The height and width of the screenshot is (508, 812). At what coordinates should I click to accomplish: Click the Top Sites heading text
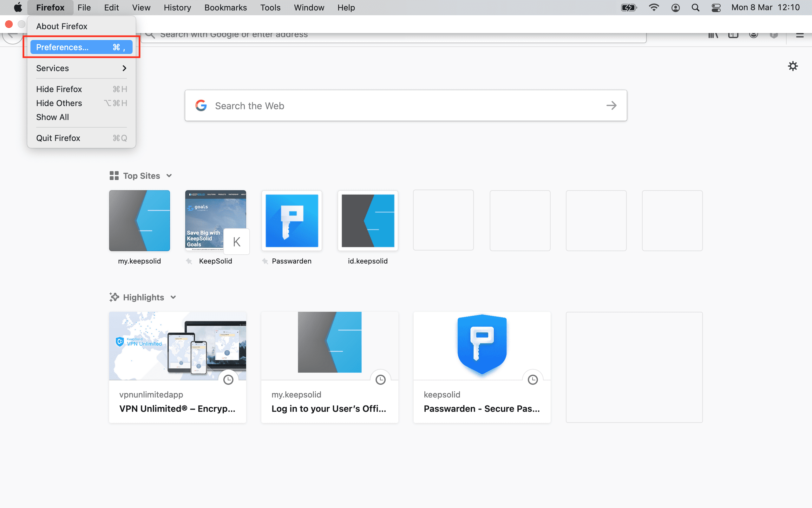pyautogui.click(x=141, y=176)
